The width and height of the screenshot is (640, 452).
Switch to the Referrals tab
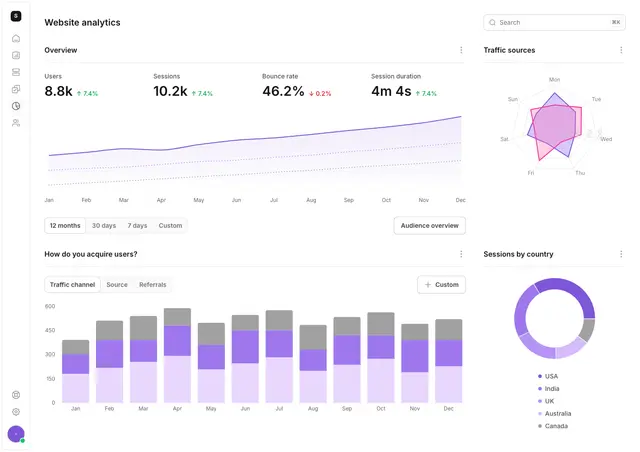pyautogui.click(x=153, y=285)
